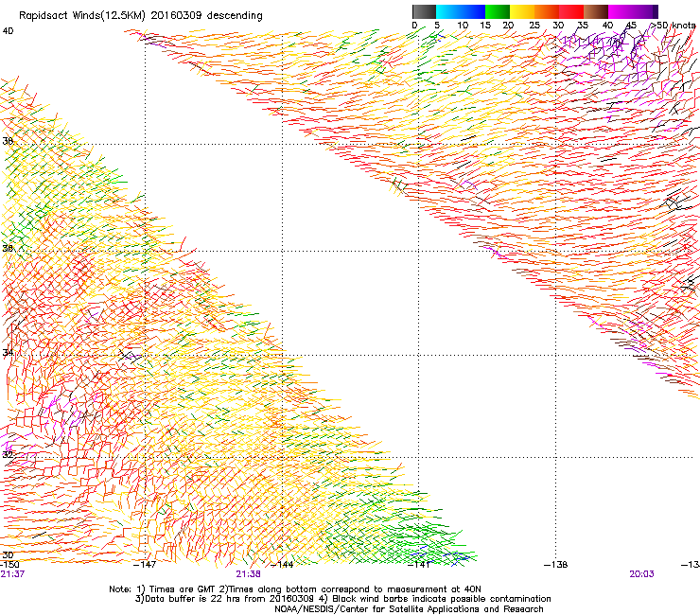
Task: Click the gray 0-5 knots legend swatch
Action: pyautogui.click(x=424, y=11)
